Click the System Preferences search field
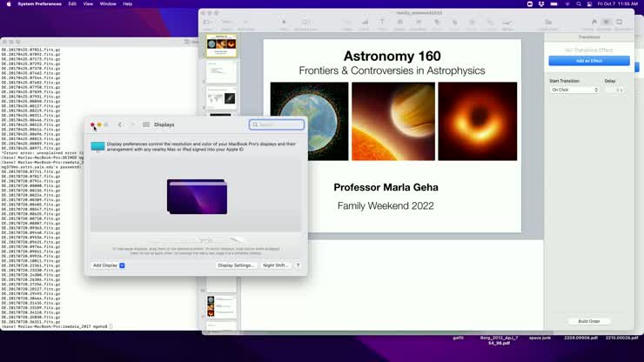 pyautogui.click(x=278, y=124)
